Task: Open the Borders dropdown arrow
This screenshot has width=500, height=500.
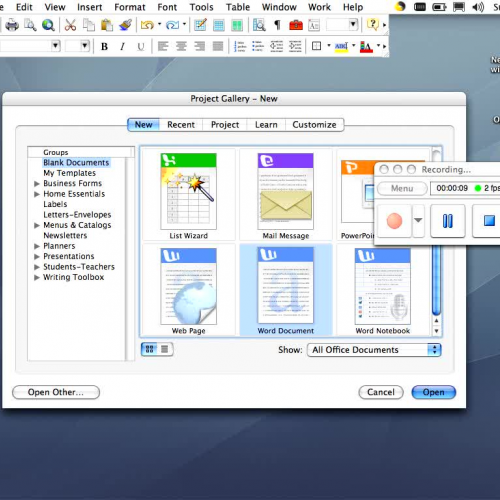Action: [x=329, y=45]
